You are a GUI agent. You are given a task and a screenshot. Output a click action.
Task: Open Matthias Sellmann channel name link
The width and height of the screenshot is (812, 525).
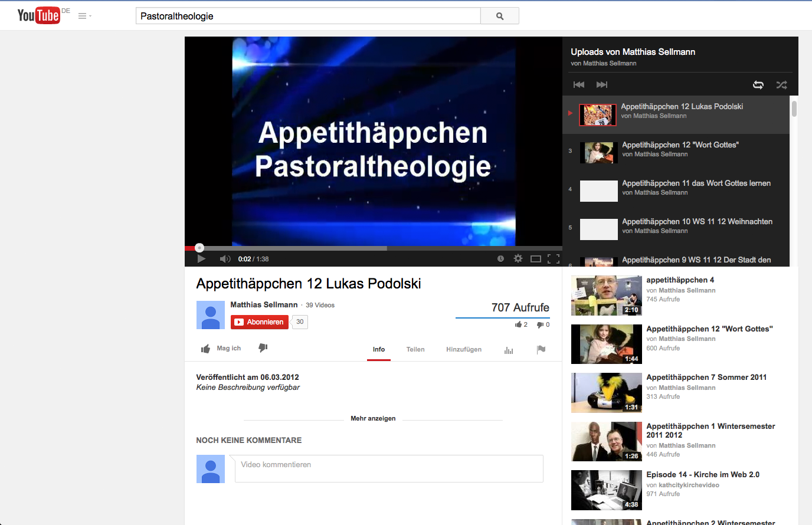(x=264, y=305)
